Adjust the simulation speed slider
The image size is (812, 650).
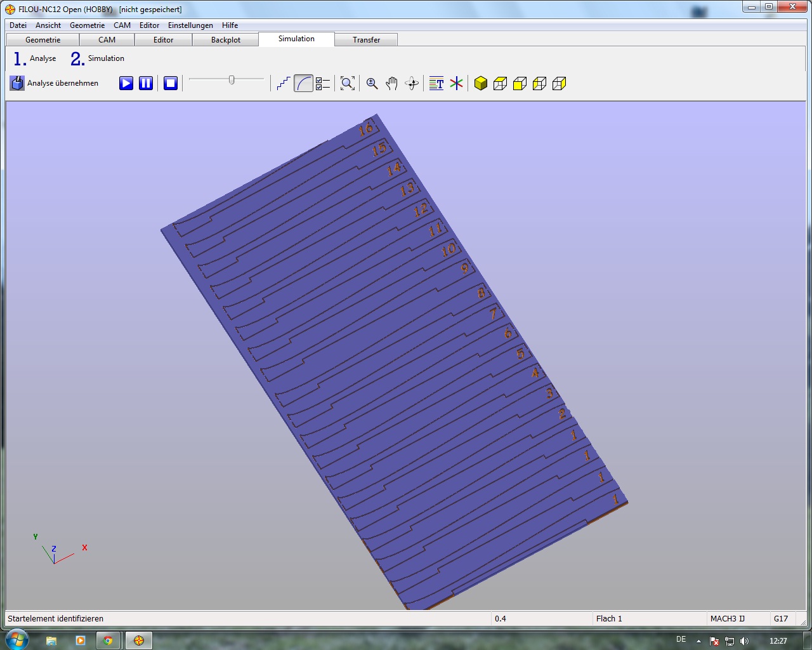click(232, 80)
